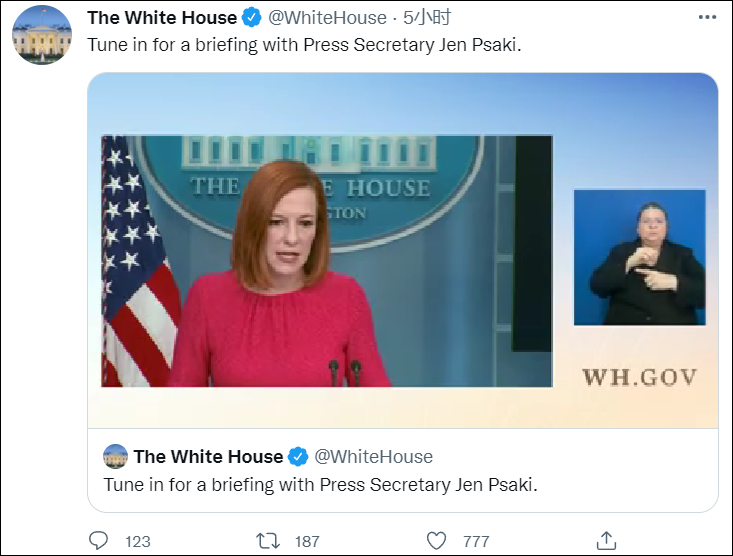Open the three-dot more options menu
The width and height of the screenshot is (733, 556).
click(707, 17)
